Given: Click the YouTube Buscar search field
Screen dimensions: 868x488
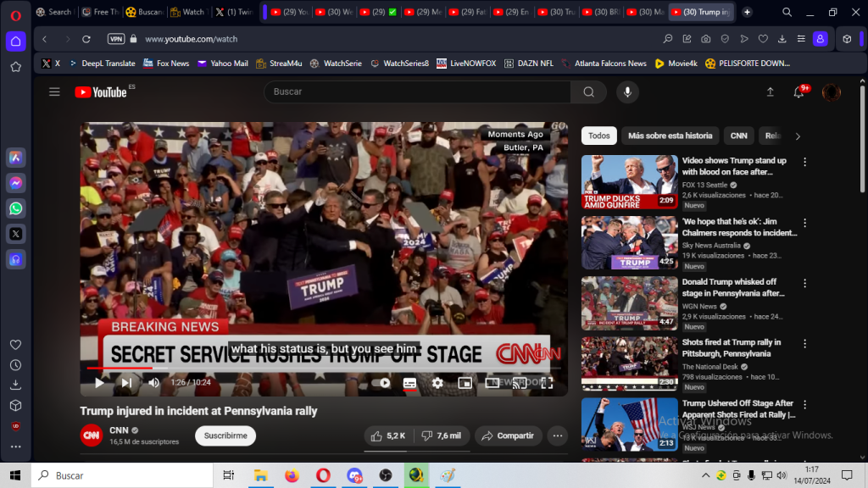Looking at the screenshot, I should [x=417, y=91].
